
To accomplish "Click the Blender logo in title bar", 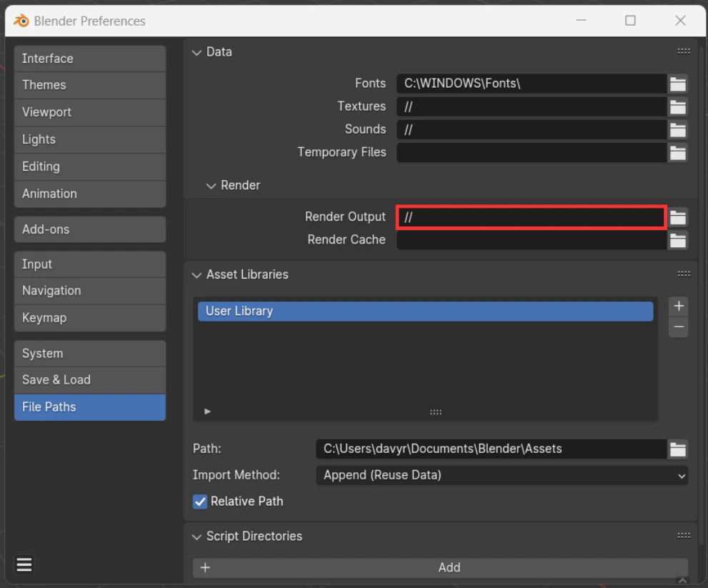I will point(21,21).
